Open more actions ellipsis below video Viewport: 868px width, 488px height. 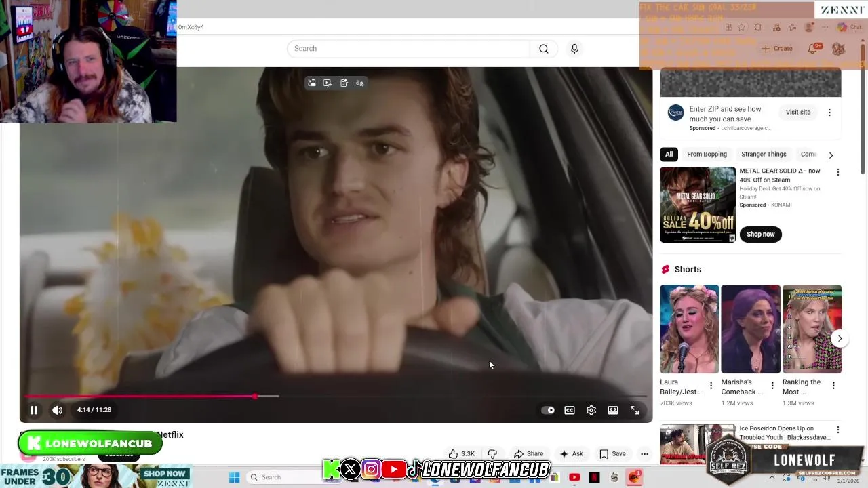pyautogui.click(x=644, y=454)
